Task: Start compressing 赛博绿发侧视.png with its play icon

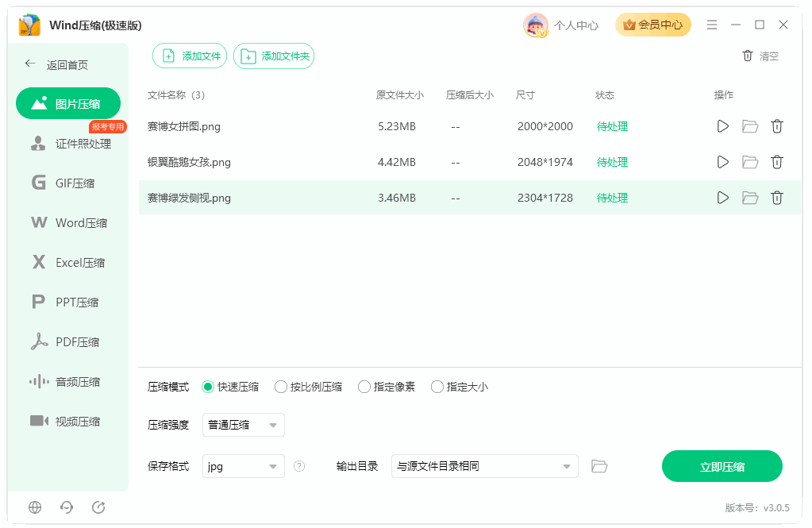Action: (722, 198)
